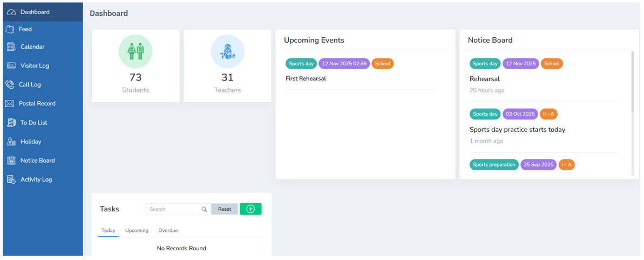The height and width of the screenshot is (260, 644).
Task: Open the First Rehearsal upcoming event
Action: [306, 78]
